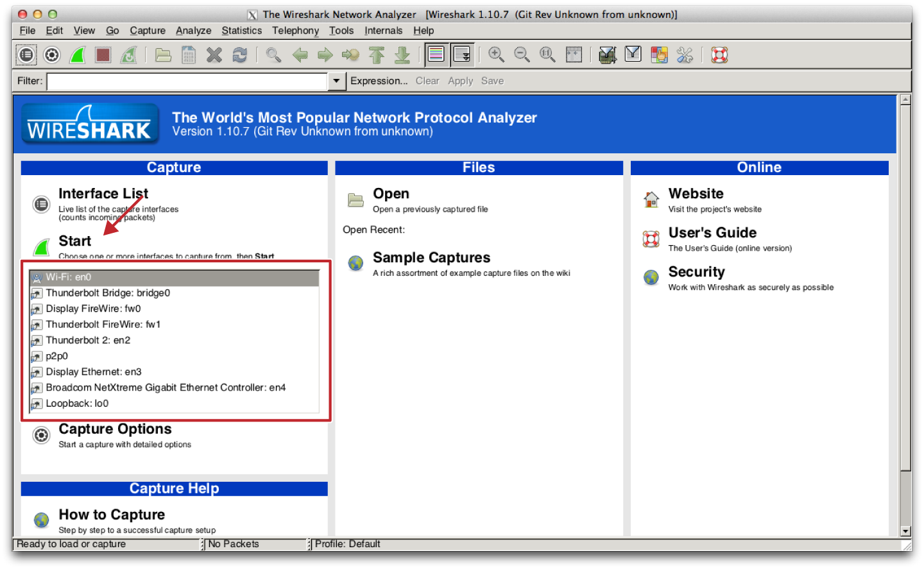Toggle packet list colorize button

pyautogui.click(x=436, y=55)
